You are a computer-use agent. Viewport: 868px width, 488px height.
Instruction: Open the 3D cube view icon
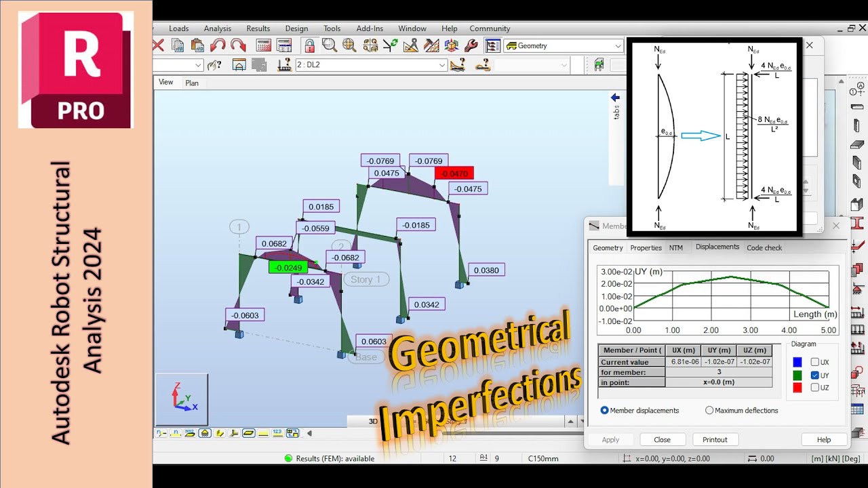(451, 45)
